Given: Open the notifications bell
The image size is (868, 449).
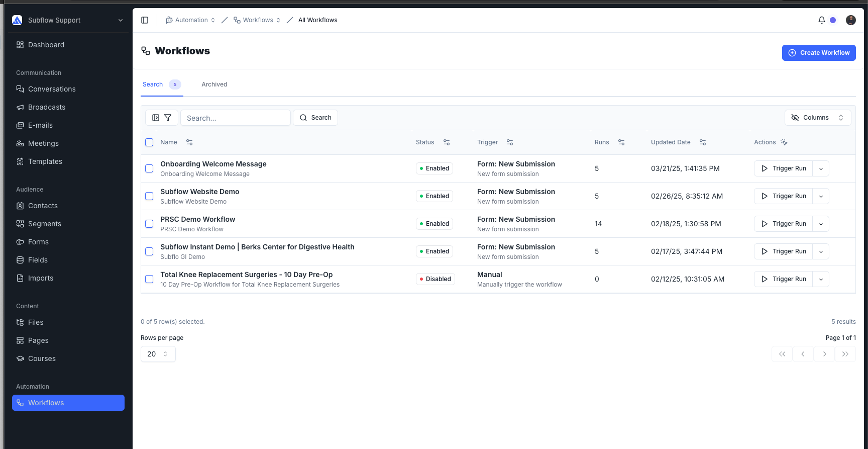Looking at the screenshot, I should [822, 20].
